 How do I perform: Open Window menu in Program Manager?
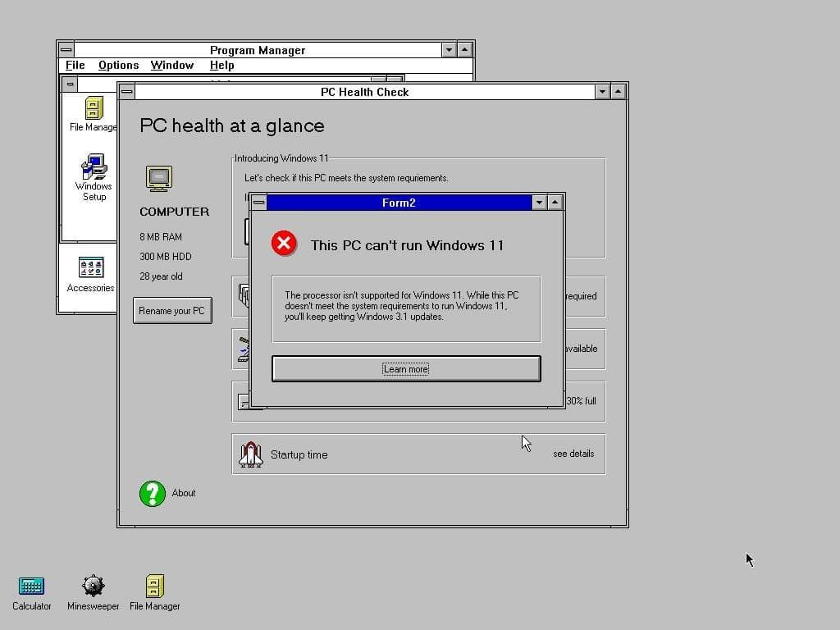click(172, 66)
